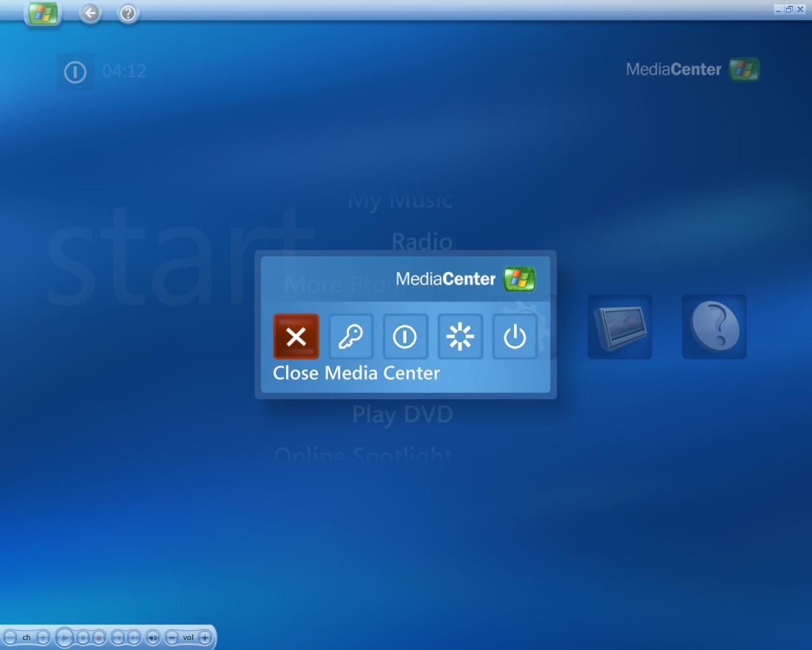Lower volume with the vol minus button
Viewport: 812px width, 650px height.
pos(172,637)
